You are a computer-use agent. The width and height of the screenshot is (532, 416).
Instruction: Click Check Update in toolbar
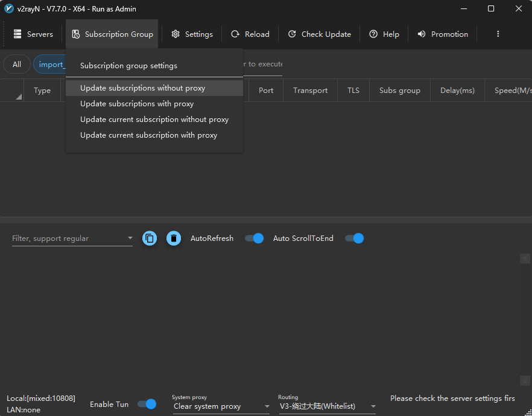pos(319,34)
